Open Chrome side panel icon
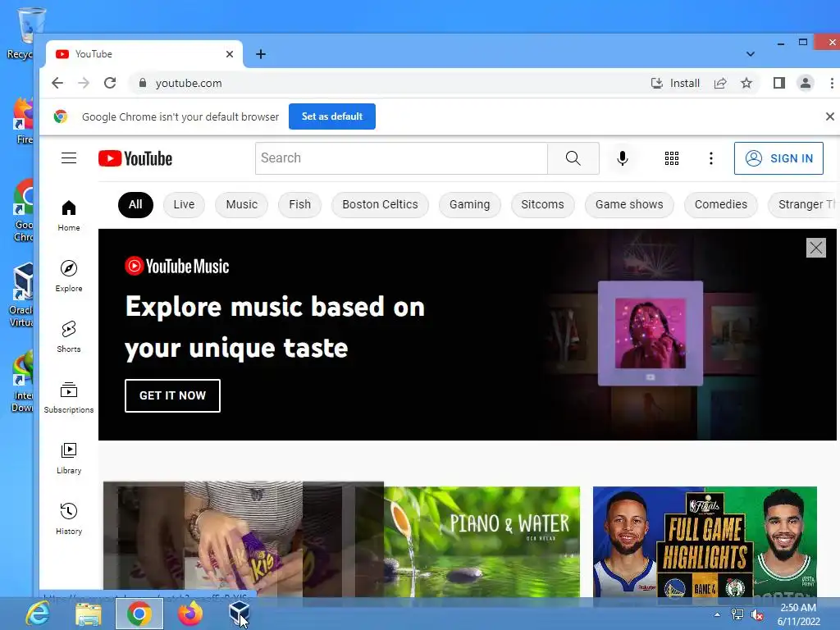 pyautogui.click(x=779, y=83)
